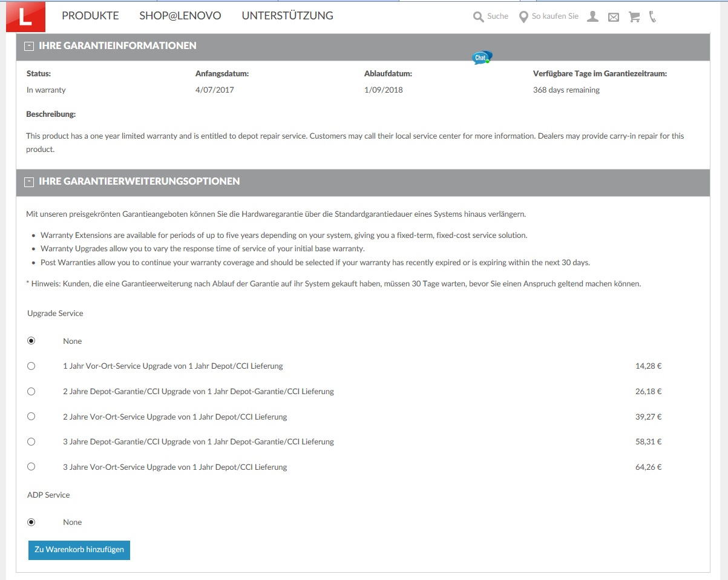The image size is (728, 580).
Task: Click the Post Warranties bullet text
Action: click(315, 263)
